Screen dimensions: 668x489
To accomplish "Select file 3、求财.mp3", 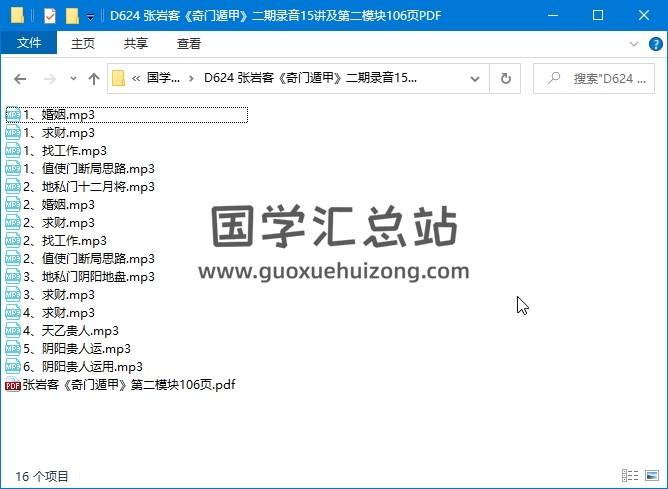I will click(x=59, y=295).
